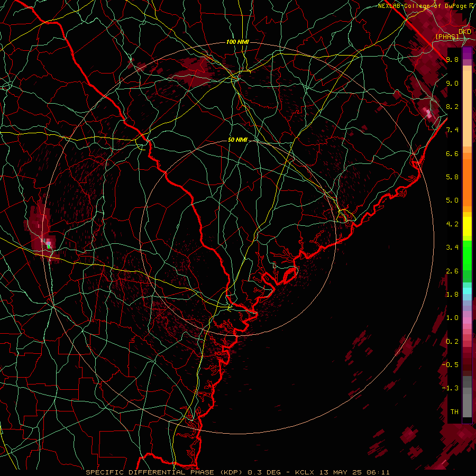Select the 7.4 value on the color scale
Image resolution: width=476 pixels, height=476 pixels.
[452, 130]
